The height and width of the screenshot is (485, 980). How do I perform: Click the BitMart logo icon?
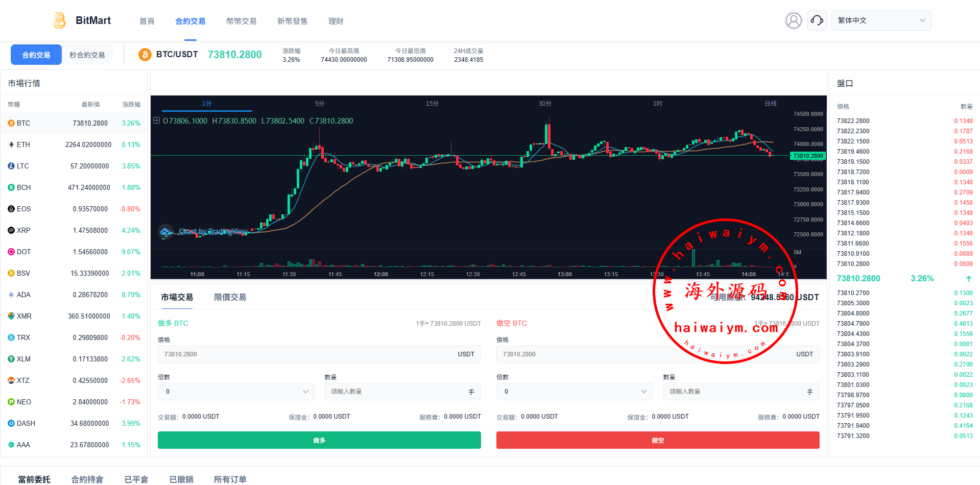point(59,20)
